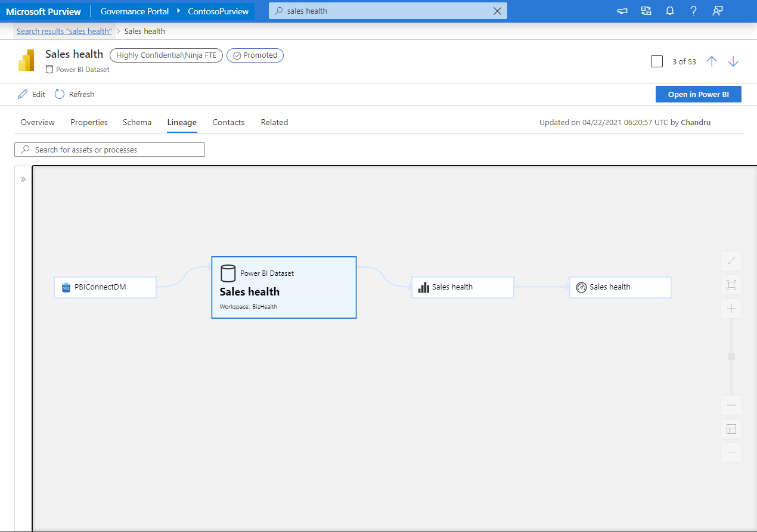Click the zoom to fit icon

(731, 285)
